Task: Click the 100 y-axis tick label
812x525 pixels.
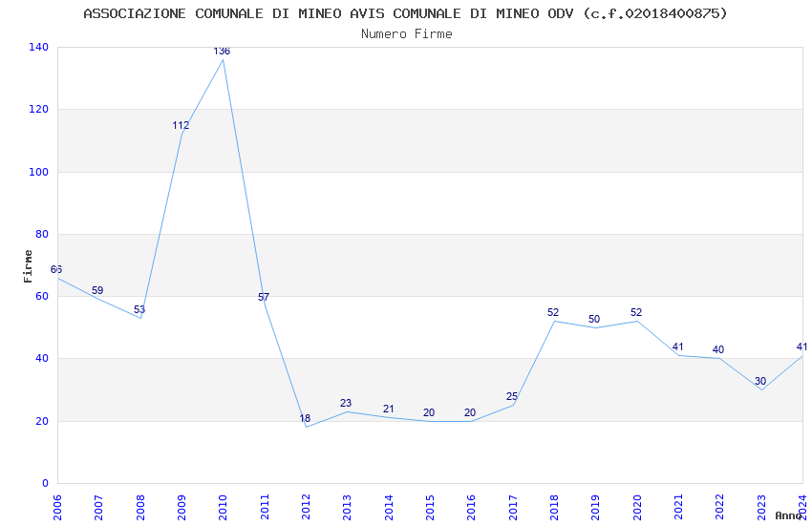Action: point(39,172)
